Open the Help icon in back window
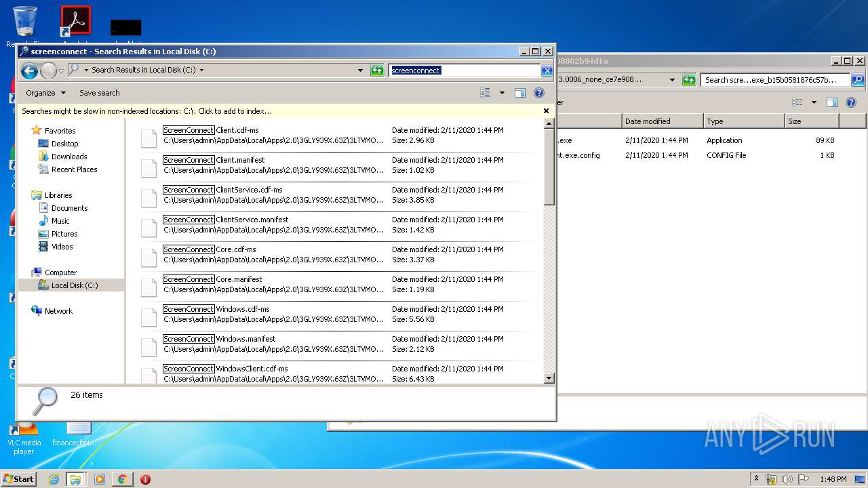The height and width of the screenshot is (488, 868). [851, 102]
